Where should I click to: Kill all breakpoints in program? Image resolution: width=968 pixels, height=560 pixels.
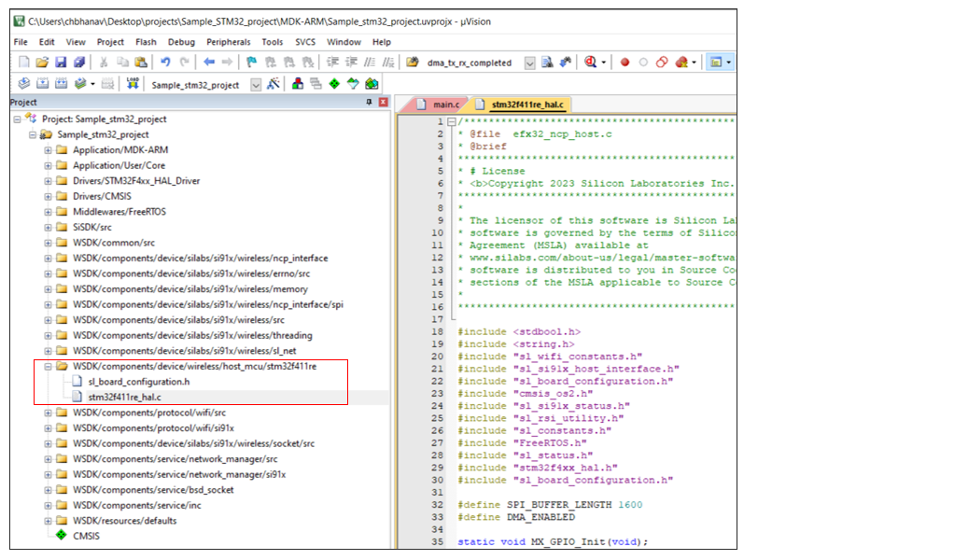680,62
